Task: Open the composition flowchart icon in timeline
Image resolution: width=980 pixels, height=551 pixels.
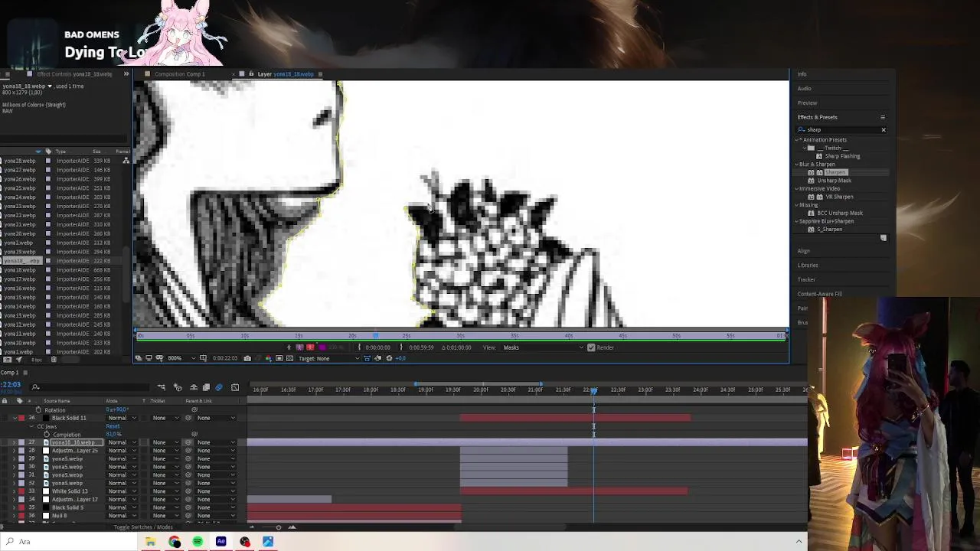Action: [162, 388]
